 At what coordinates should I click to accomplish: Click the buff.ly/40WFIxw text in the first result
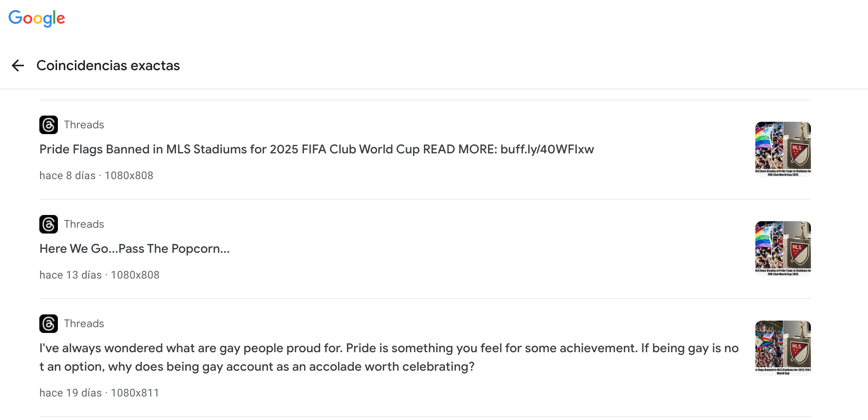tap(547, 150)
